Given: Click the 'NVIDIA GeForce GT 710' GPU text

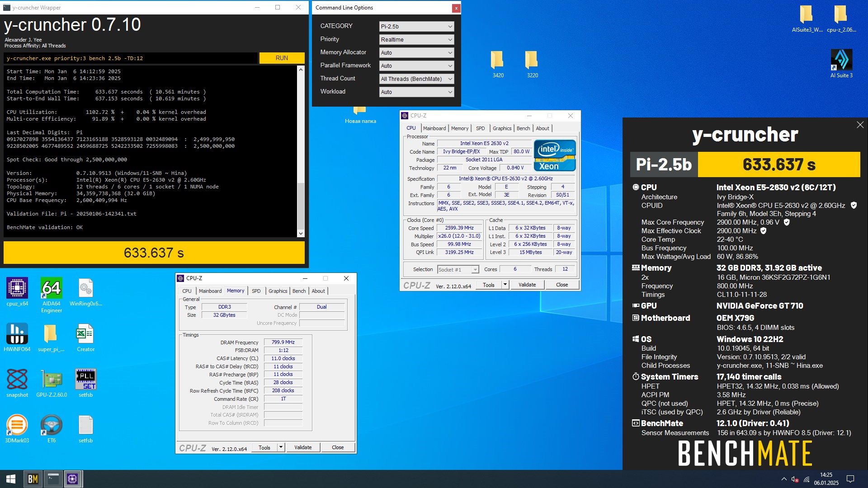Looking at the screenshot, I should click(x=759, y=306).
